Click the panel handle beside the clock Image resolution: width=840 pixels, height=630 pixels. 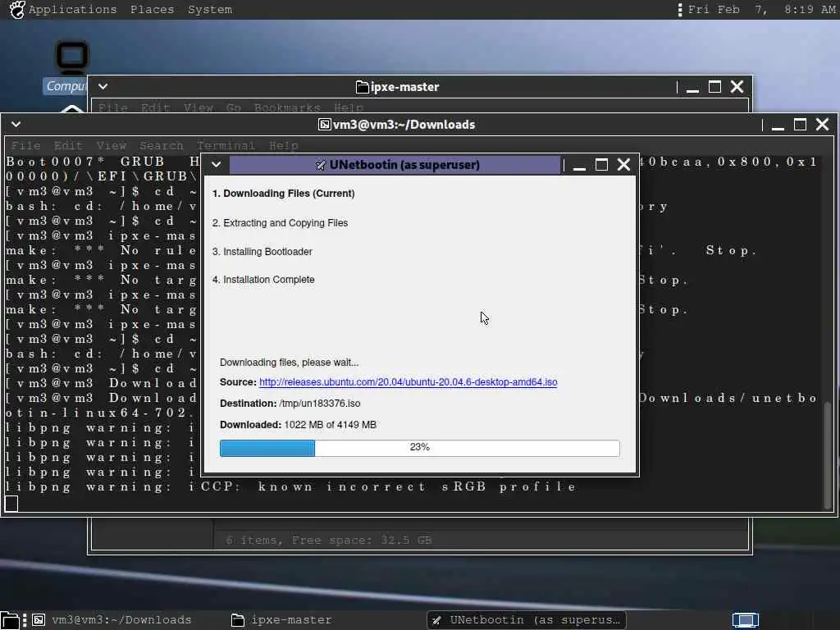(680, 10)
